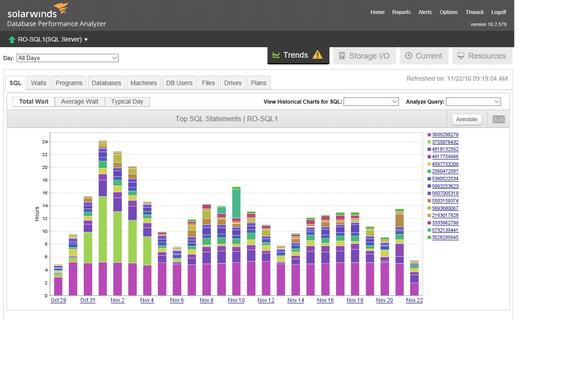Click the Annotate button

[x=467, y=119]
